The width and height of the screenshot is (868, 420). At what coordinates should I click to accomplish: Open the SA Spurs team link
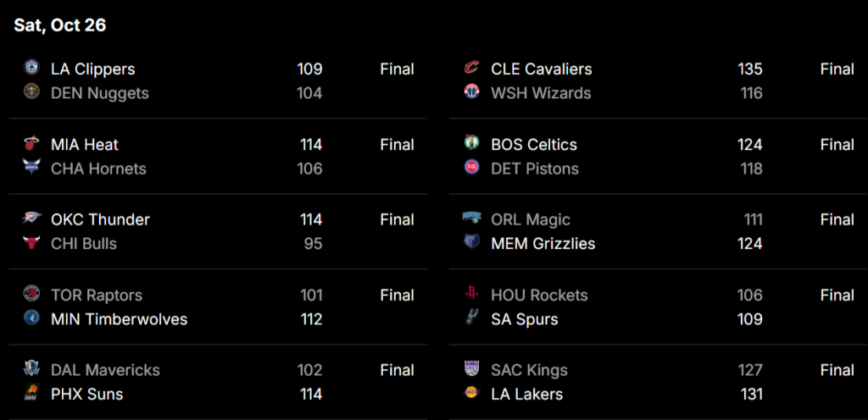click(x=525, y=319)
